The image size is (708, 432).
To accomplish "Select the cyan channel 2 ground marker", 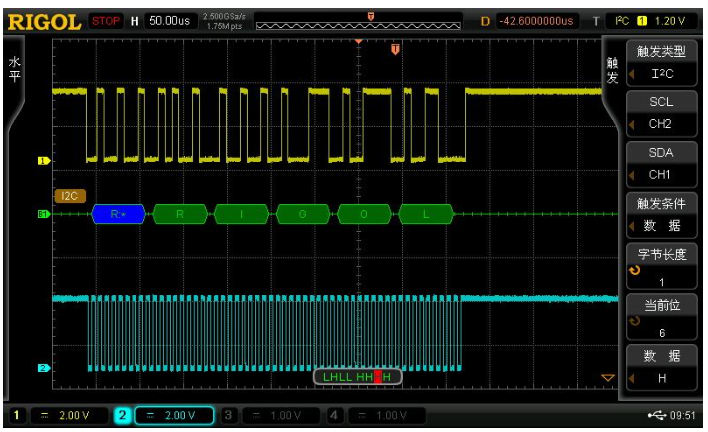I will click(43, 368).
